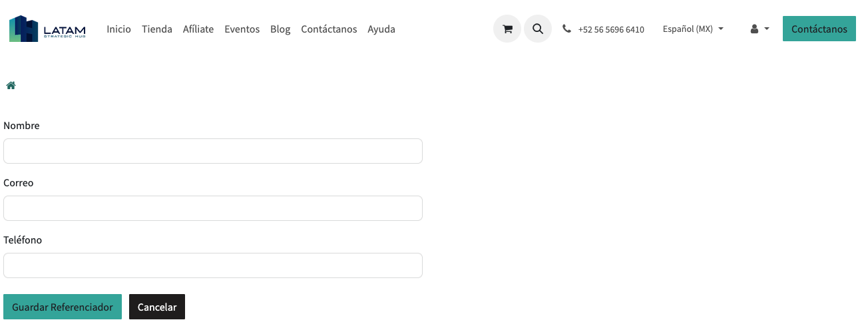
Task: Open the Inicio menu item
Action: click(118, 29)
